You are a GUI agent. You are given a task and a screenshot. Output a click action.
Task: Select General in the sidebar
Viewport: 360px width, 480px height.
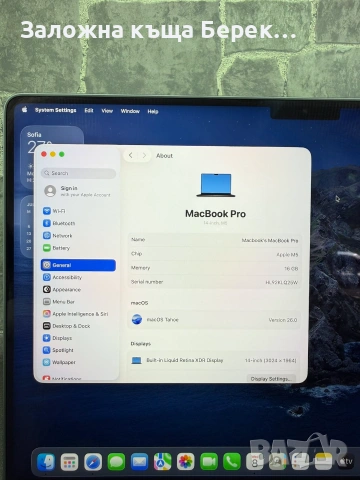78,265
